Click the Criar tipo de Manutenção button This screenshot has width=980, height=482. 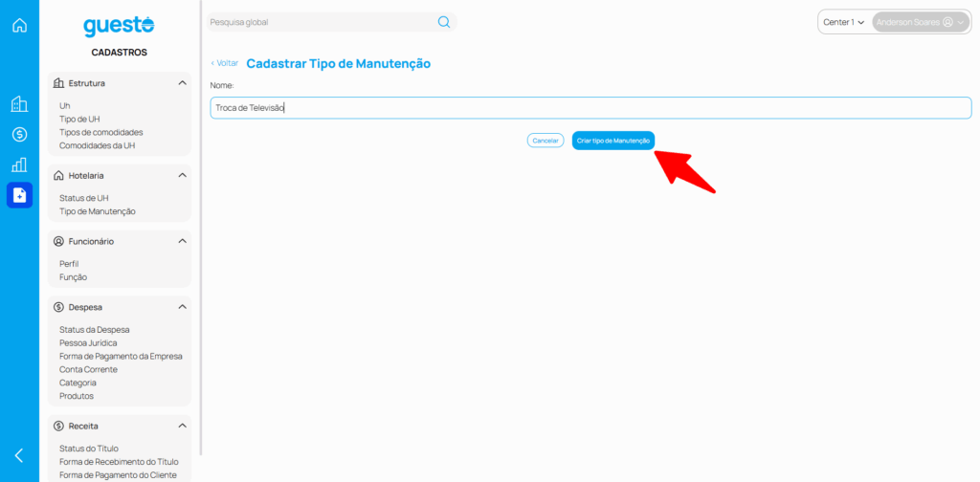pyautogui.click(x=613, y=141)
